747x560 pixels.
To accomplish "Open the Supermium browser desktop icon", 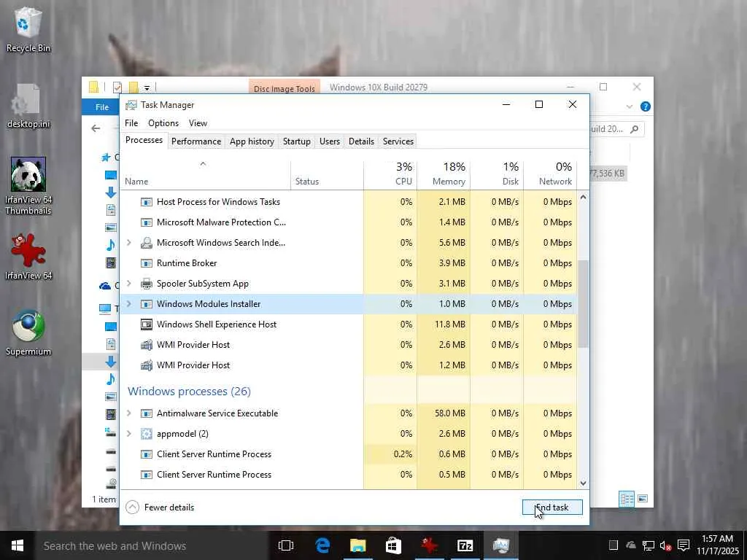I will tap(28, 332).
